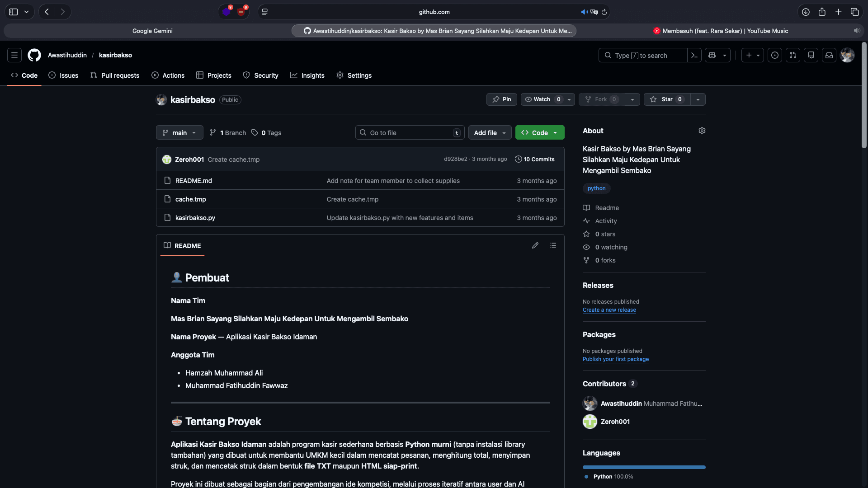This screenshot has height=488, width=868.
Task: Expand the Fork options dropdown arrow
Action: click(x=632, y=99)
